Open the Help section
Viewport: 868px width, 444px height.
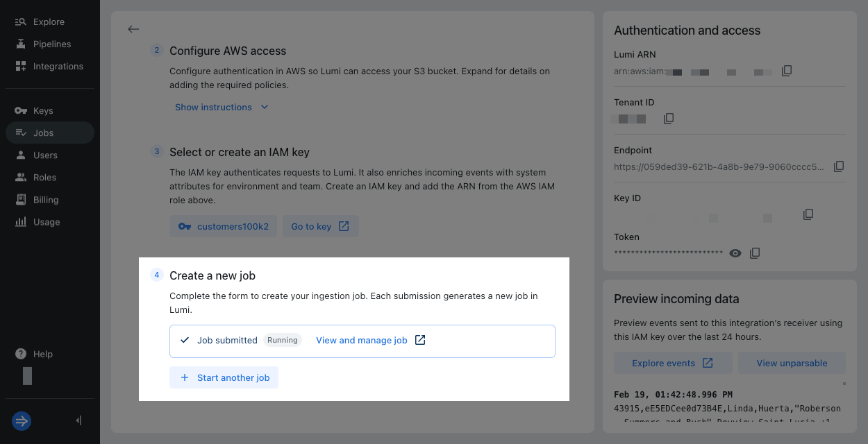click(x=42, y=354)
